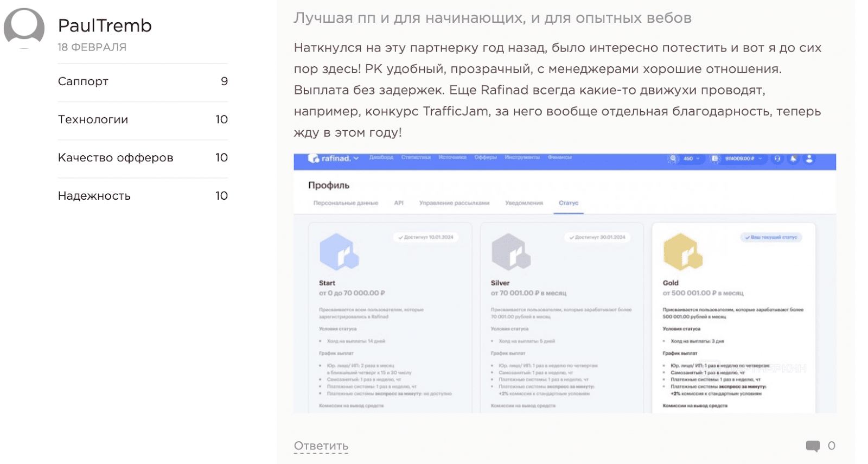
Task: Click the Надежность rating label
Action: pos(94,196)
